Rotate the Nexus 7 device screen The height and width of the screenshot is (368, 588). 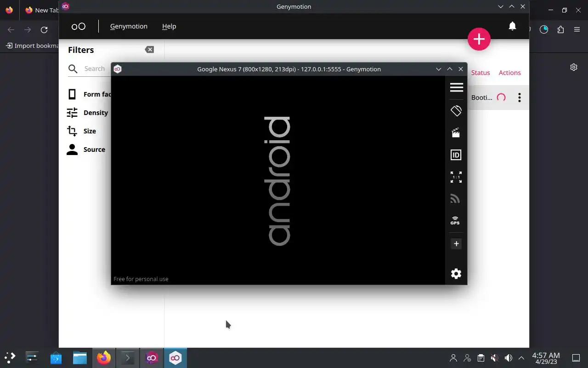pos(456,111)
